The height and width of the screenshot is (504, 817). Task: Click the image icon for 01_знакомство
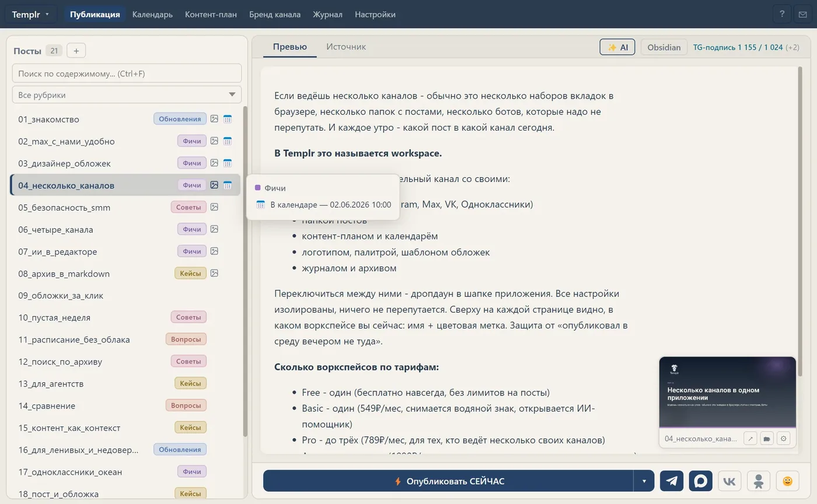point(214,119)
